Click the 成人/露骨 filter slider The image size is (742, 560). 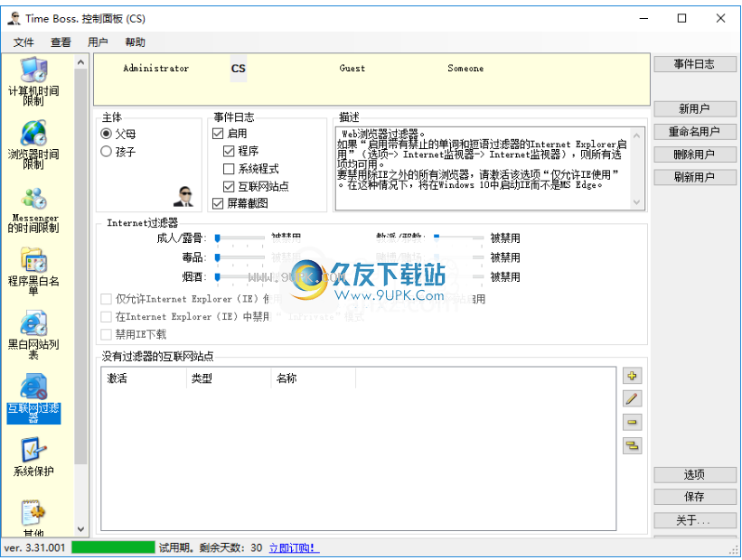pos(240,238)
